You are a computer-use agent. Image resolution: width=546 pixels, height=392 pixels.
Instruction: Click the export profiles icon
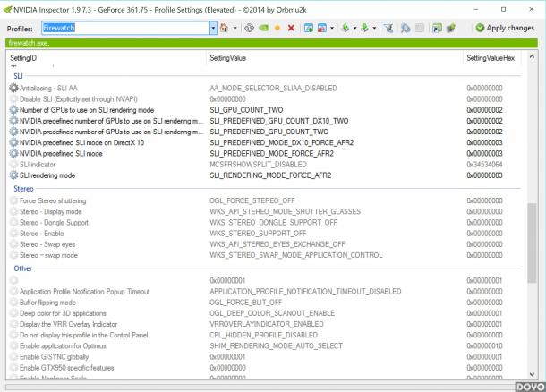pos(346,28)
